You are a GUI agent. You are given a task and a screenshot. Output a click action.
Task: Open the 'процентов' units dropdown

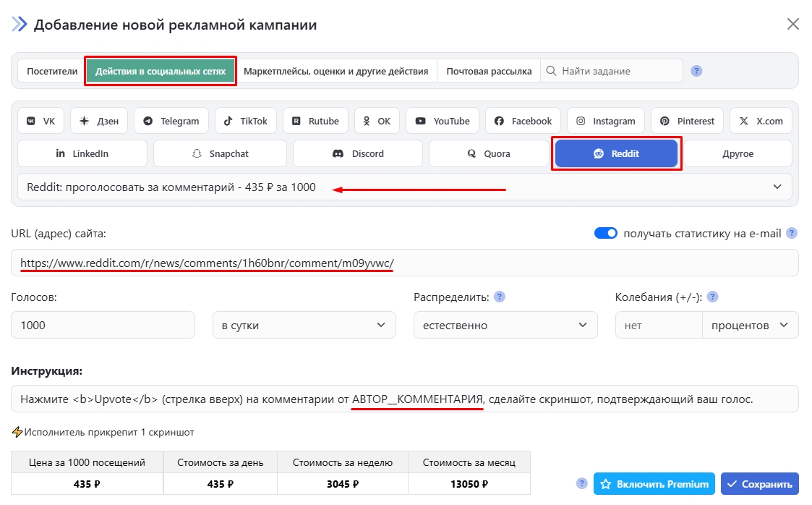pos(750,325)
